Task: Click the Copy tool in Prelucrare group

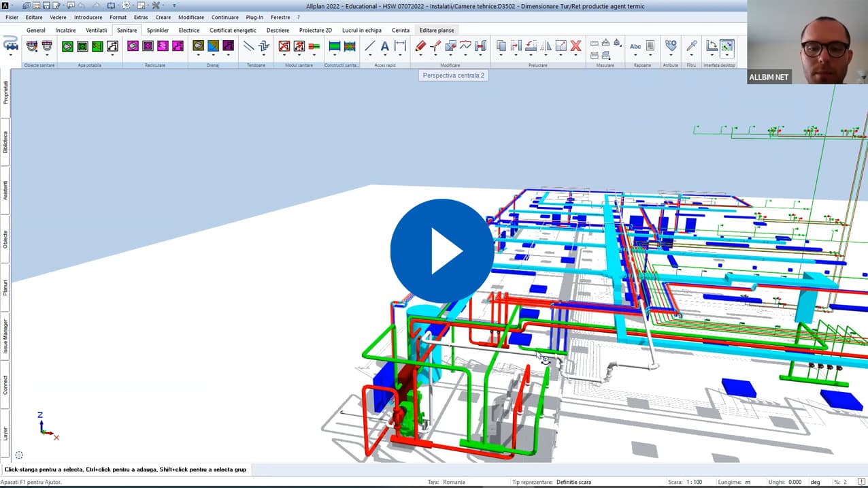Action: pos(501,46)
